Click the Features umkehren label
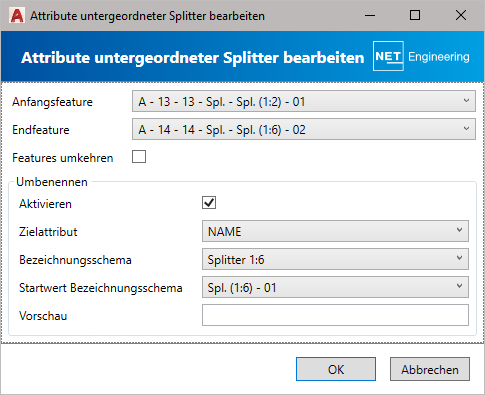Viewport: 485px width, 395px height. (63, 158)
